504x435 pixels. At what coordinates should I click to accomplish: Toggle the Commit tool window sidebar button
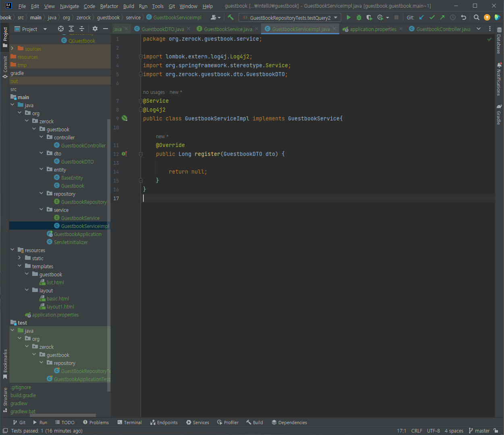(x=5, y=67)
